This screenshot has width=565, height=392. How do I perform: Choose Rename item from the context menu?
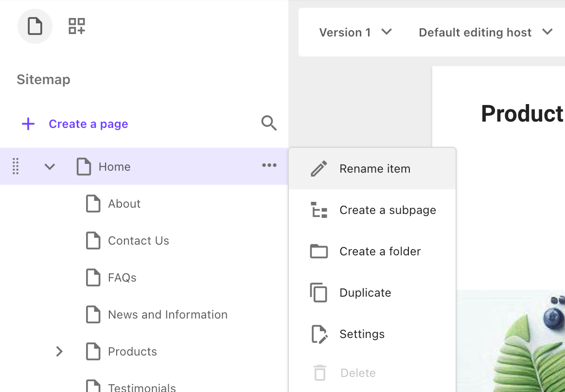click(372, 169)
